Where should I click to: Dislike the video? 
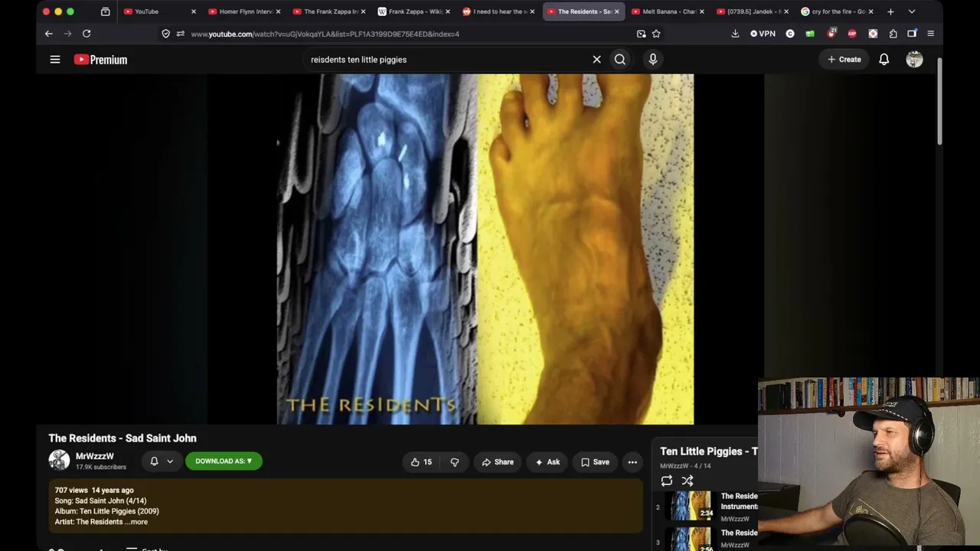click(455, 461)
